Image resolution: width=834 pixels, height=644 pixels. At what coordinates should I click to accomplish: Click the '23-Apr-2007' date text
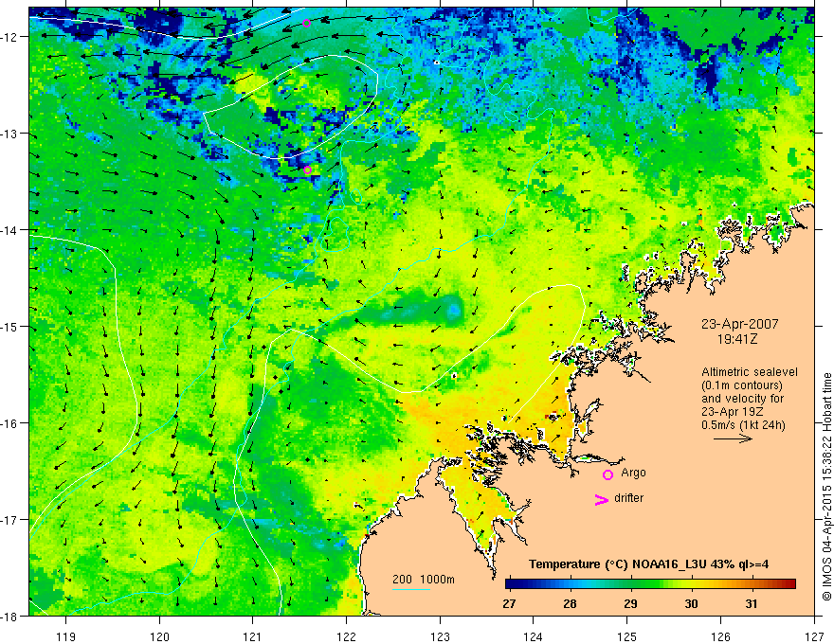(739, 324)
